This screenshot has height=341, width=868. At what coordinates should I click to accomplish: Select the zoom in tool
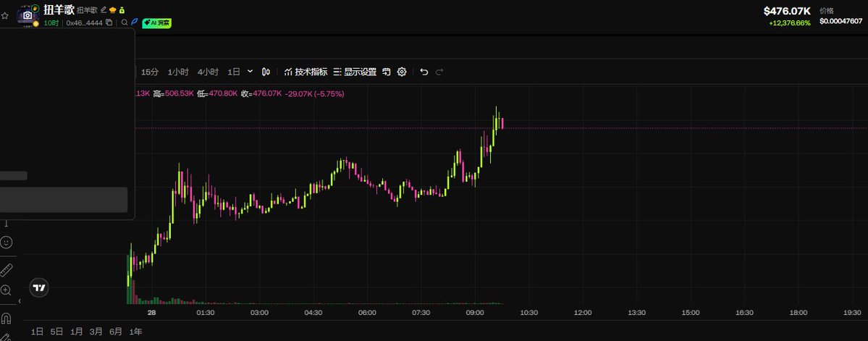click(x=6, y=290)
